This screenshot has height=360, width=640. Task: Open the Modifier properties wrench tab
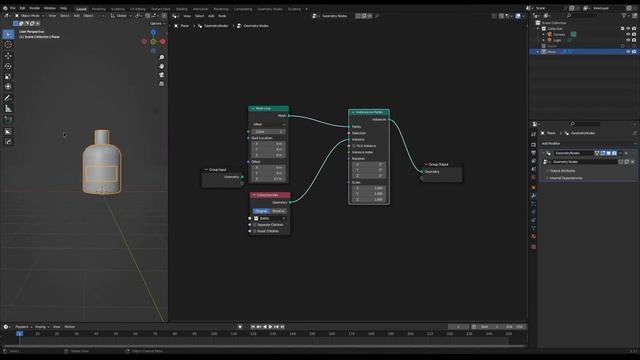pyautogui.click(x=533, y=196)
